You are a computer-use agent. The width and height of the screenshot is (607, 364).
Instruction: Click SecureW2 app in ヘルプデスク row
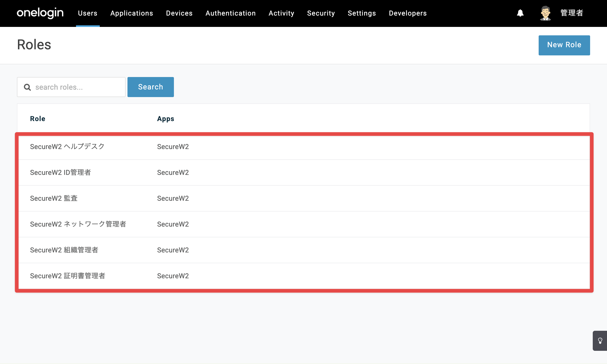(x=173, y=147)
